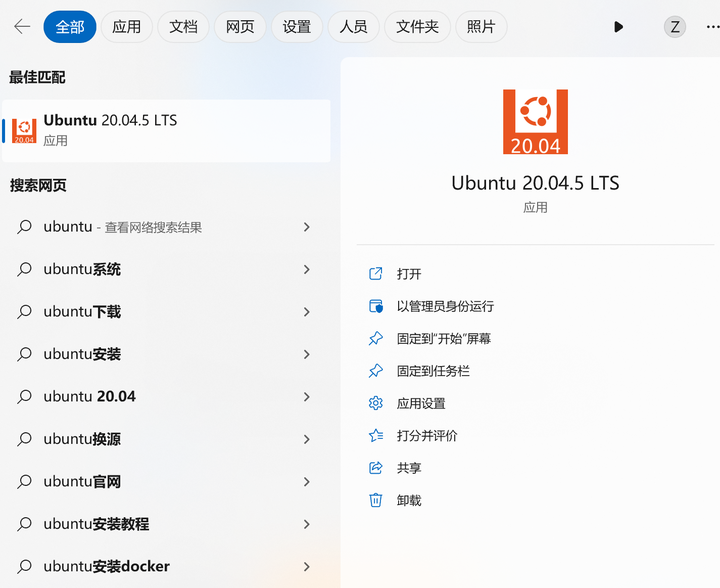Switch to the 应用 filter tab

pyautogui.click(x=127, y=27)
